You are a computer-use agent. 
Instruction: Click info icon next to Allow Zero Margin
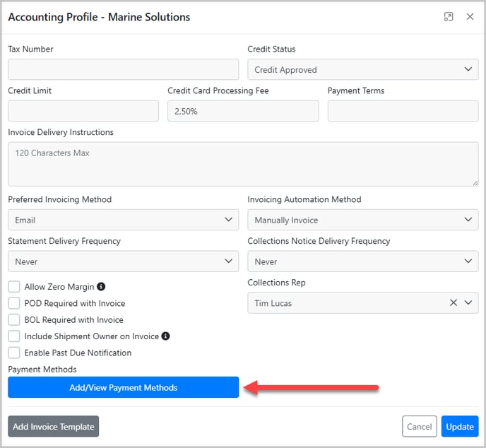(101, 287)
